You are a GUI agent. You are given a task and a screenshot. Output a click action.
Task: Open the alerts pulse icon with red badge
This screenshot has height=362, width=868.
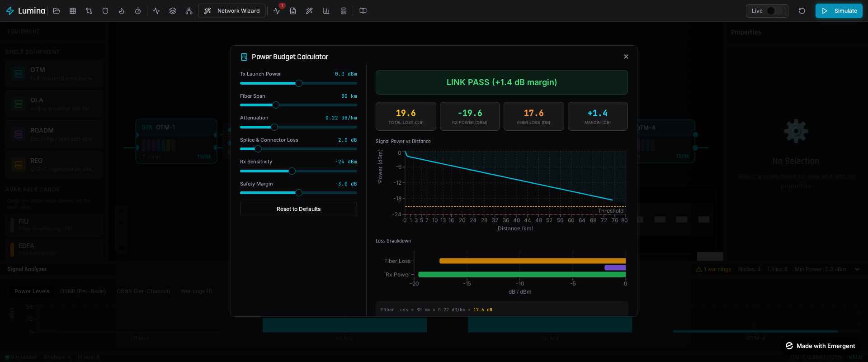(277, 11)
